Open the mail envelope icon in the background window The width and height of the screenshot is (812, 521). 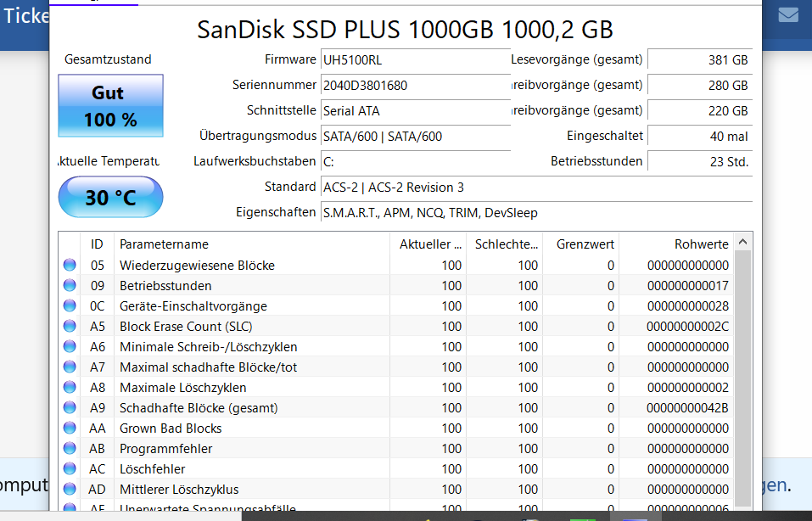point(788,15)
